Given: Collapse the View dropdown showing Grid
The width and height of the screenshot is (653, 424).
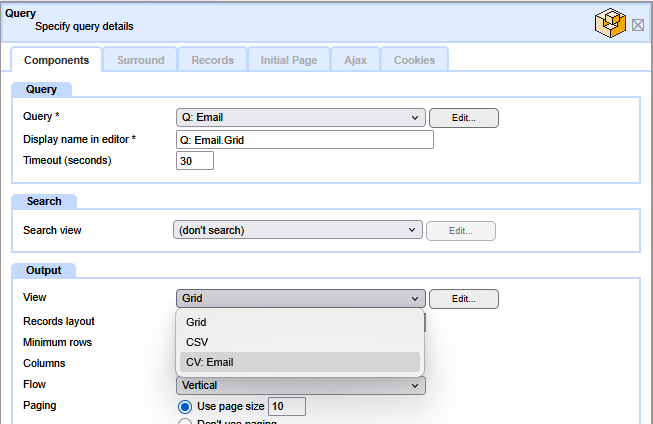Looking at the screenshot, I should 300,298.
